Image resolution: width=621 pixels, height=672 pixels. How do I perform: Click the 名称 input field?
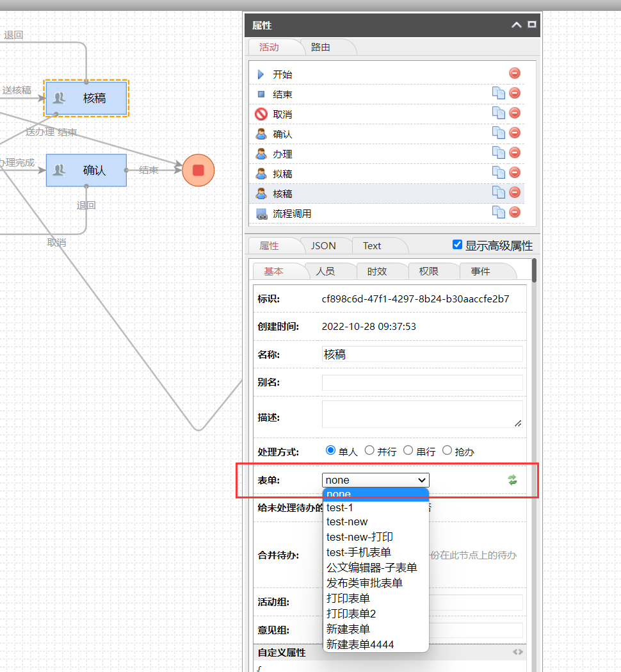(x=423, y=354)
